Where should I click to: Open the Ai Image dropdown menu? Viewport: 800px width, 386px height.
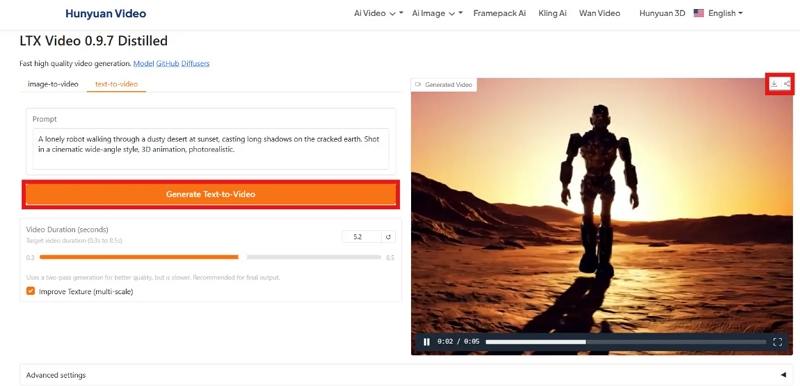[x=437, y=13]
